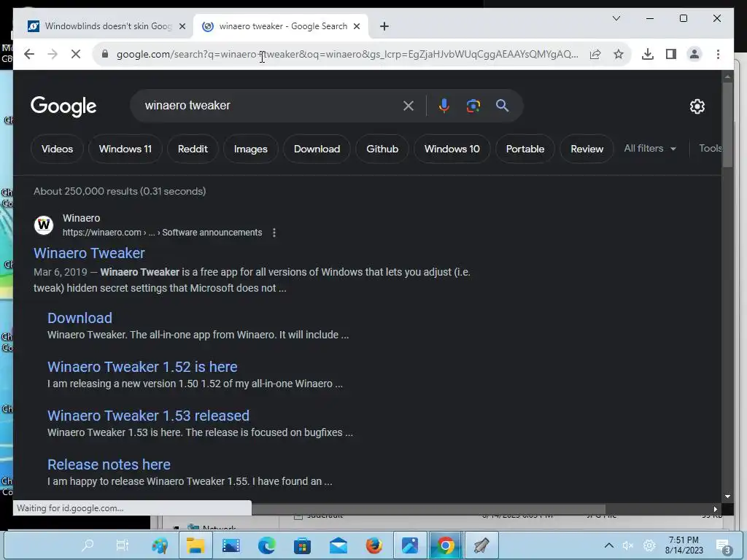Apply the Reddit filter chip
747x560 pixels.
coord(193,149)
